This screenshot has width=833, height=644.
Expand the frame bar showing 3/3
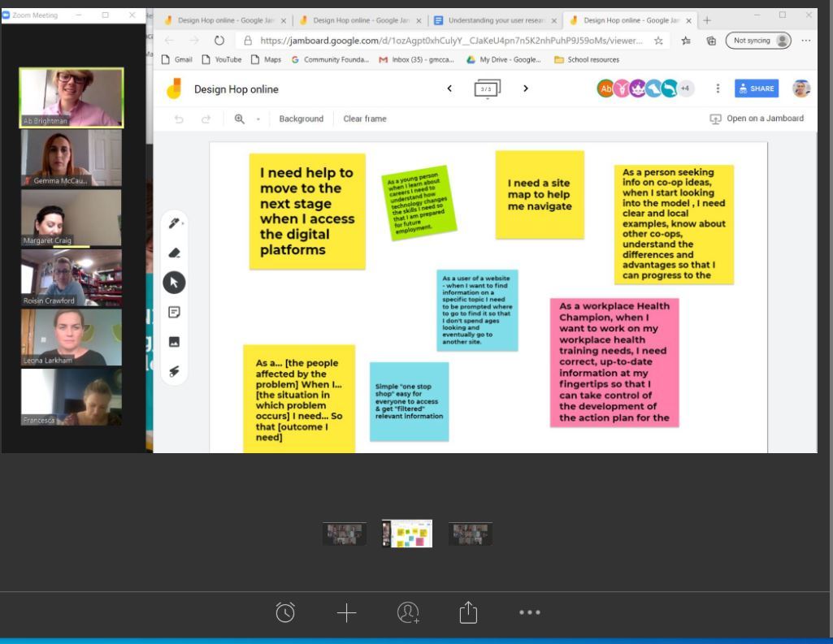487,89
